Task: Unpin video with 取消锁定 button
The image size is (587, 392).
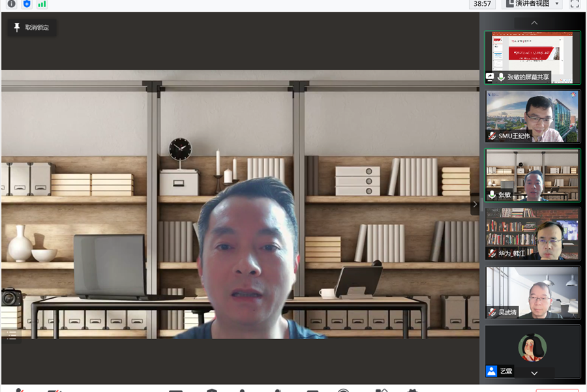Action: click(x=31, y=27)
